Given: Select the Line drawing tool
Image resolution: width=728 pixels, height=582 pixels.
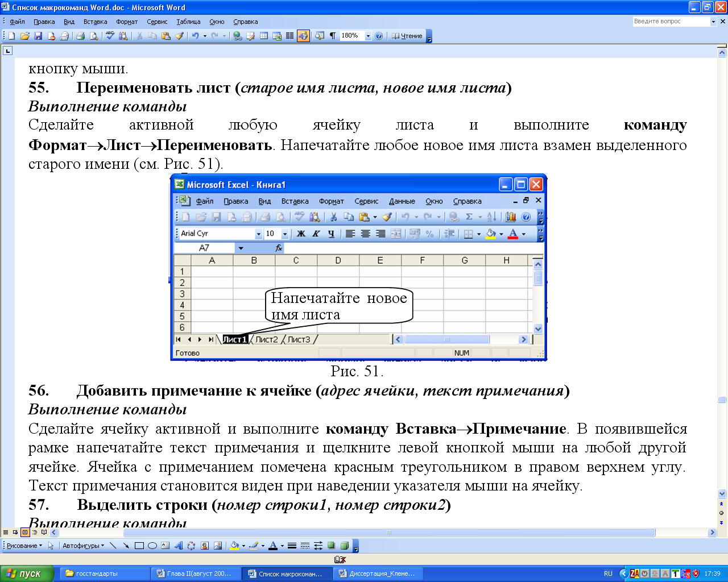Looking at the screenshot, I should click(x=113, y=546).
